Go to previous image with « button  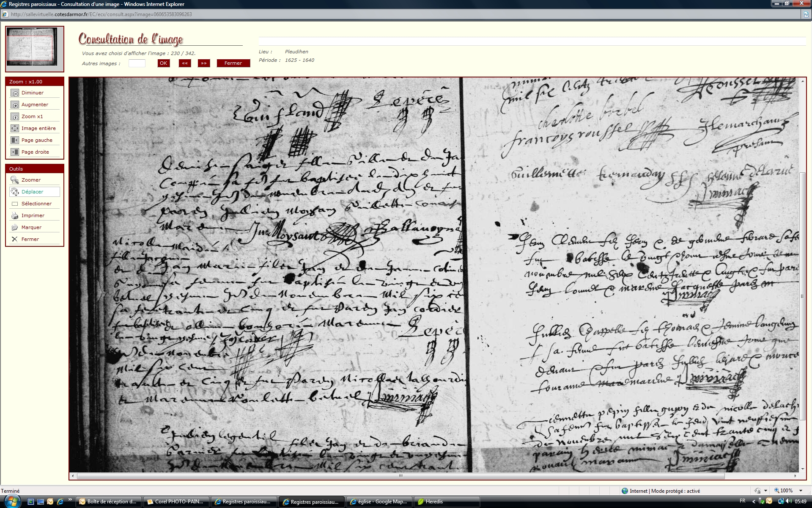tap(185, 63)
